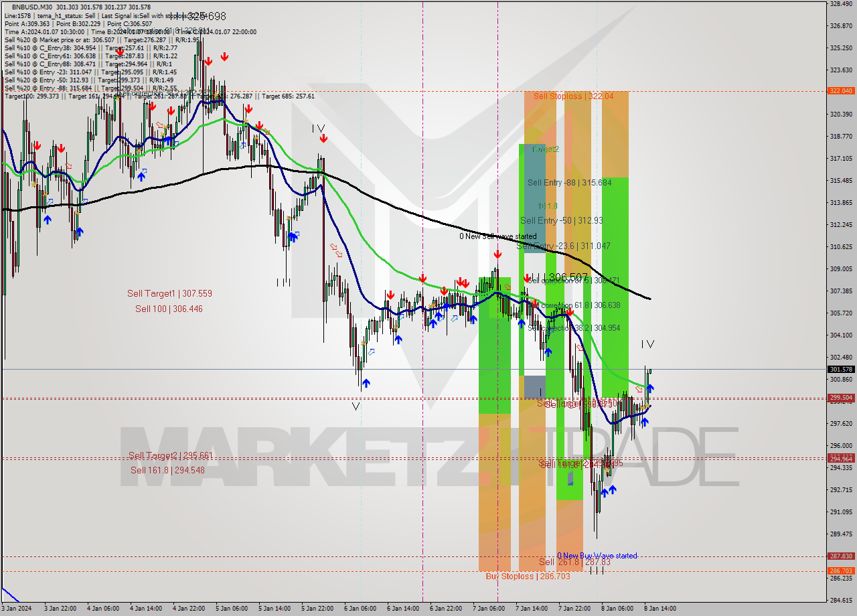Click the current price tag 301.578
This screenshot has width=857, height=616.
pyautogui.click(x=841, y=370)
